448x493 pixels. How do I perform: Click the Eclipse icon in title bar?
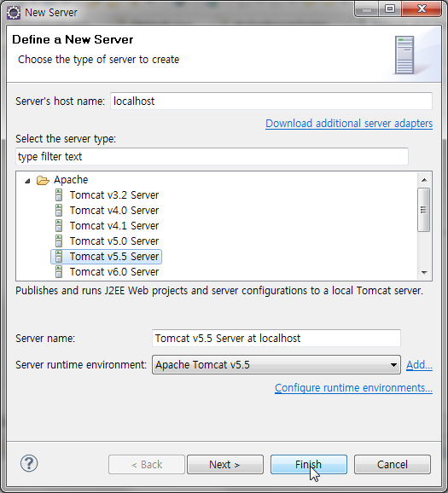[13, 13]
